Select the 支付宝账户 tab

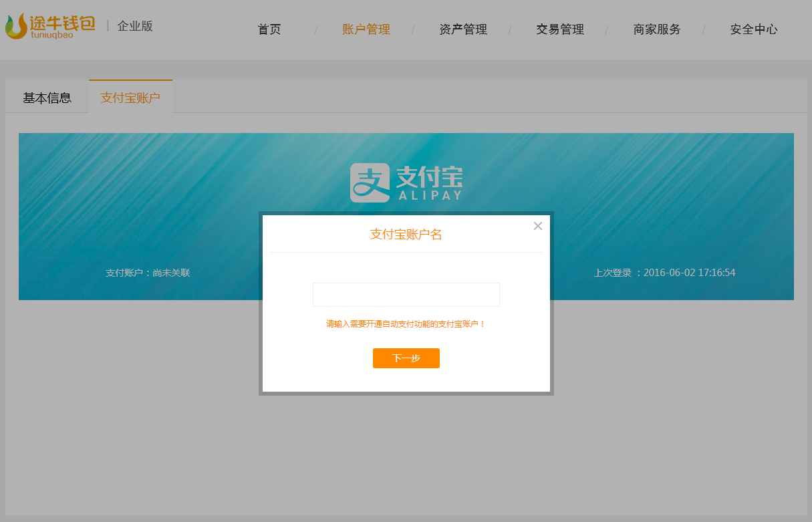130,97
